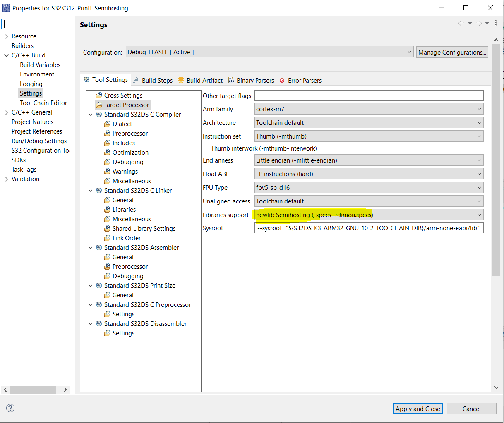Expand the Resource tree item
This screenshot has height=423, width=504.
tap(7, 36)
